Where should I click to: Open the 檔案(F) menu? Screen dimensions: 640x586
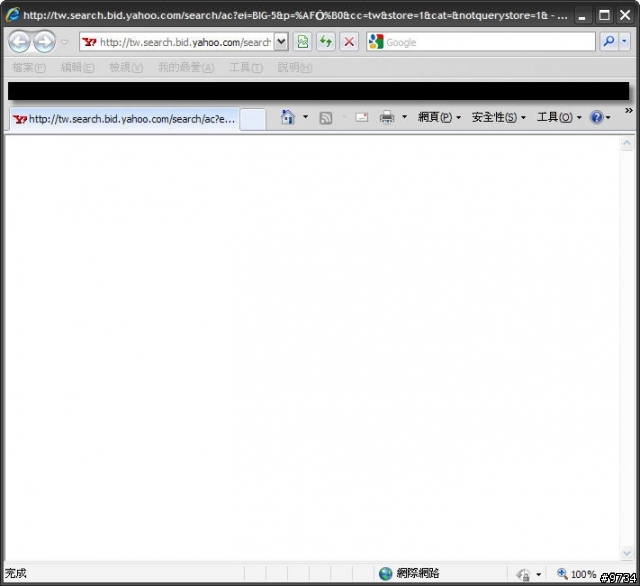click(x=29, y=67)
